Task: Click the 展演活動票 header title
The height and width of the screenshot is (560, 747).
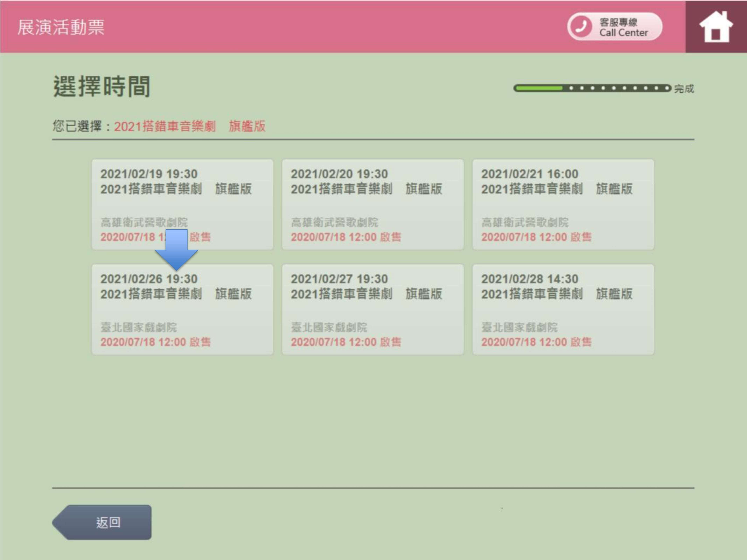Action: [x=61, y=27]
